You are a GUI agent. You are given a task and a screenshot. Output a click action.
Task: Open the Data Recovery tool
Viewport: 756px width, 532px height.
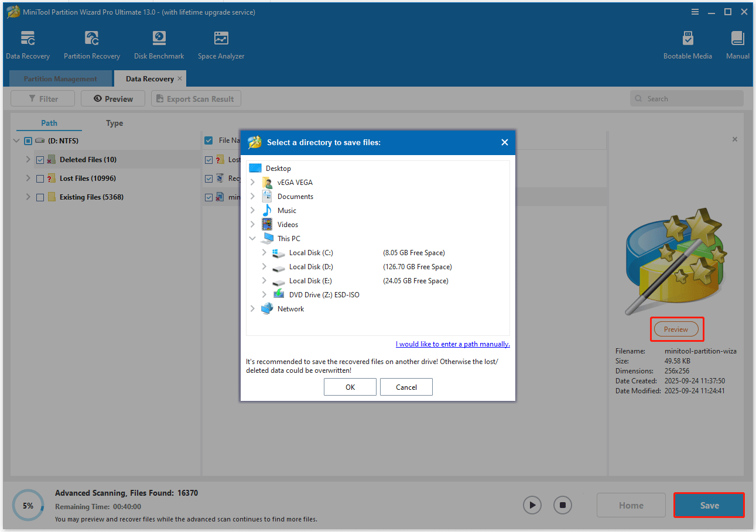(28, 44)
